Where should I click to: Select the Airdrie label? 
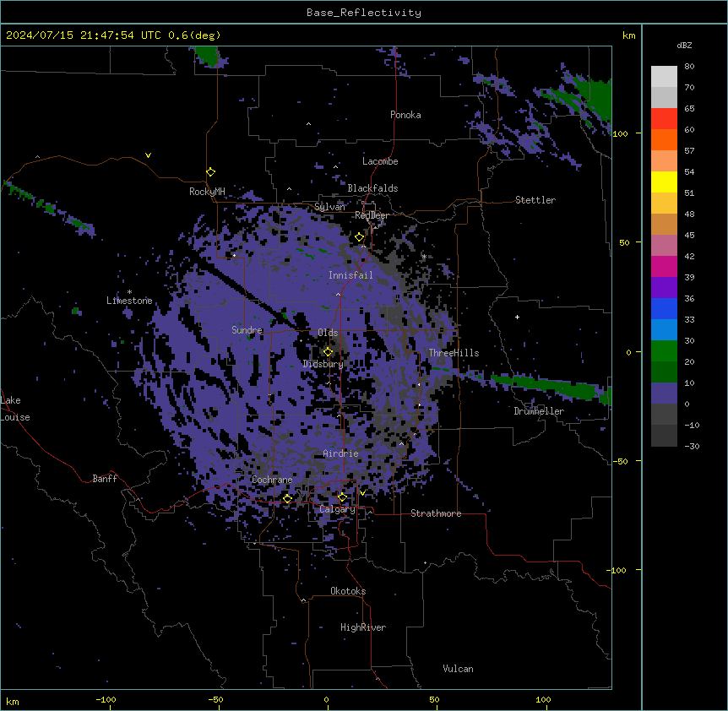pyautogui.click(x=341, y=453)
